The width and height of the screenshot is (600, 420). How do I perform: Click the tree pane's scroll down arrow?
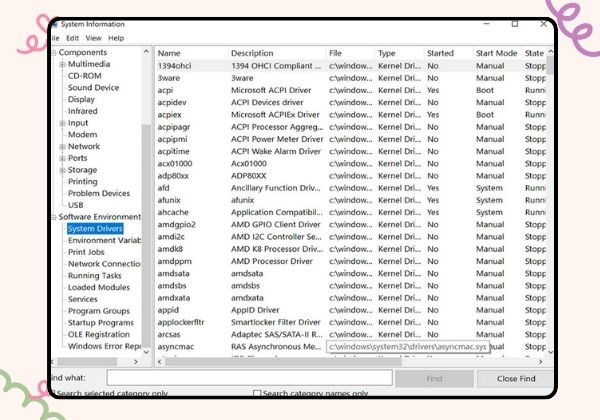pos(146,352)
